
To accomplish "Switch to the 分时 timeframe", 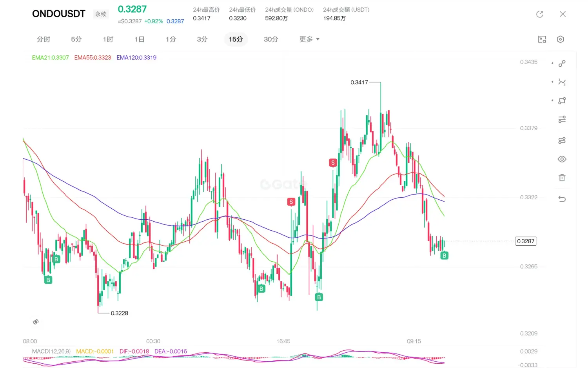I will 44,39.
